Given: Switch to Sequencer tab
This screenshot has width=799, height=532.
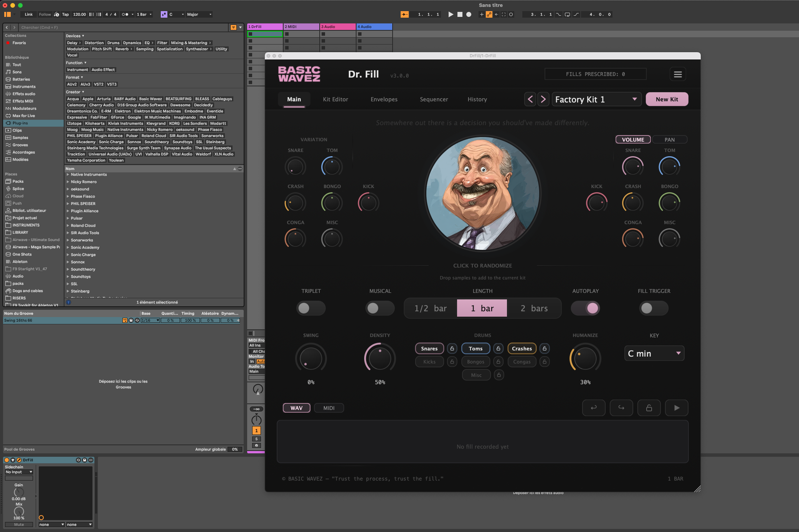Looking at the screenshot, I should 434,99.
